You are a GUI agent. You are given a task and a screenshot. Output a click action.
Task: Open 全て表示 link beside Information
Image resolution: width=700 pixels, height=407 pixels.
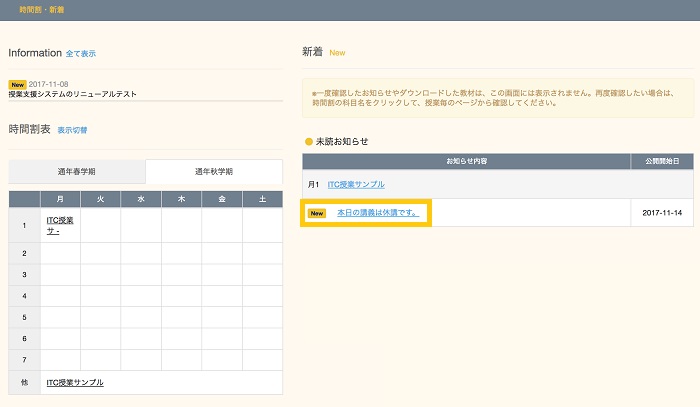[x=81, y=53]
